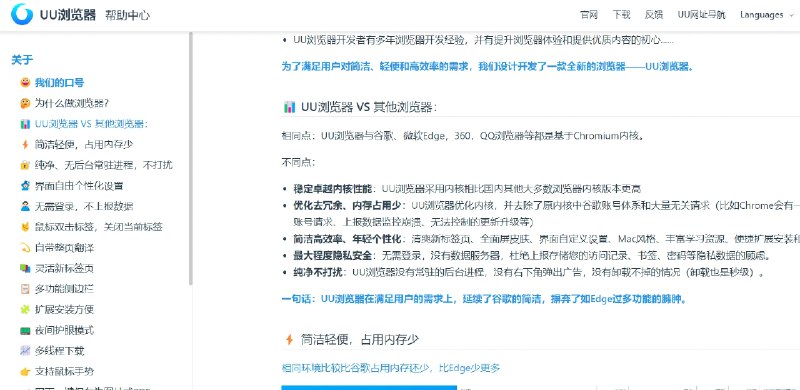Click the emoji icon beside 我们的口号
800x390 pixels.
point(25,83)
